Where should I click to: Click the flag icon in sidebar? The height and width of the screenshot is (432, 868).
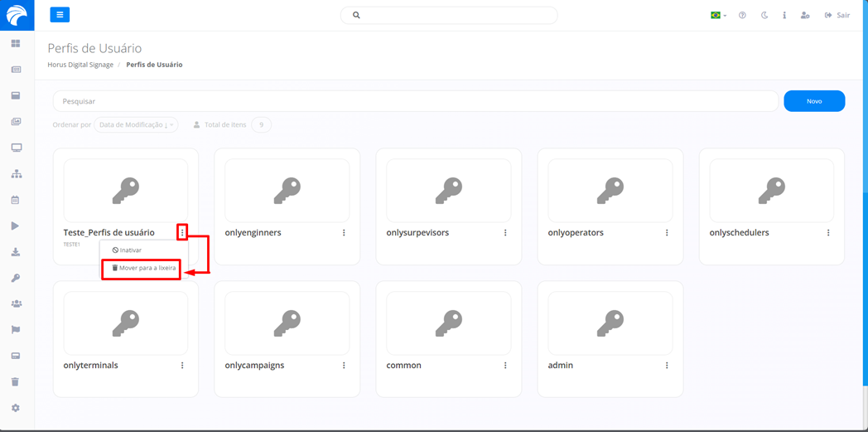16,329
